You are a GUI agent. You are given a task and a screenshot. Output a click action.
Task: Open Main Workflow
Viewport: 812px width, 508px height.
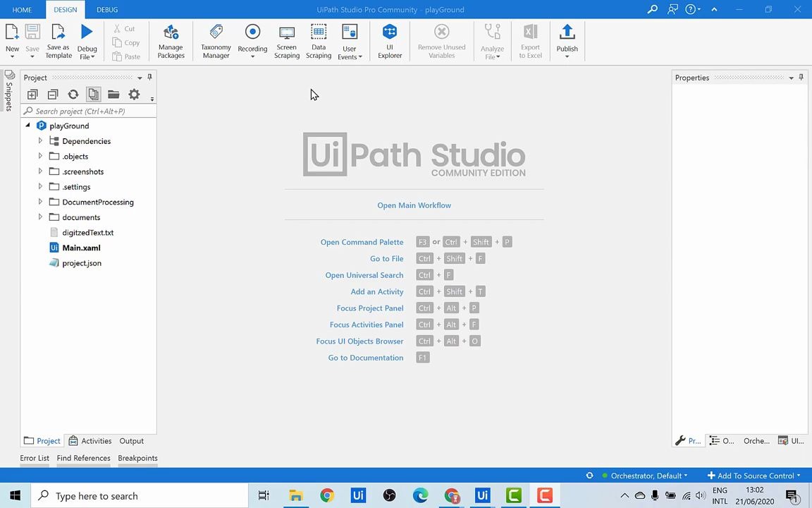(414, 205)
